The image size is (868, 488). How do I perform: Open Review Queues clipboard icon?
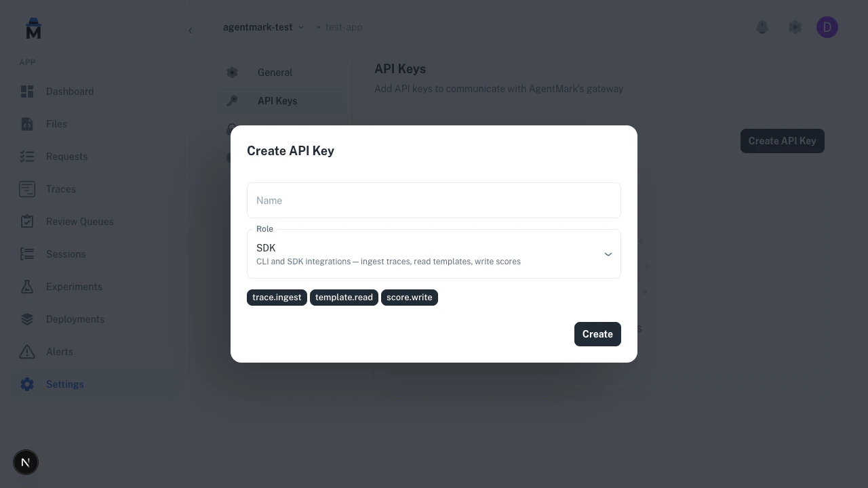(27, 221)
